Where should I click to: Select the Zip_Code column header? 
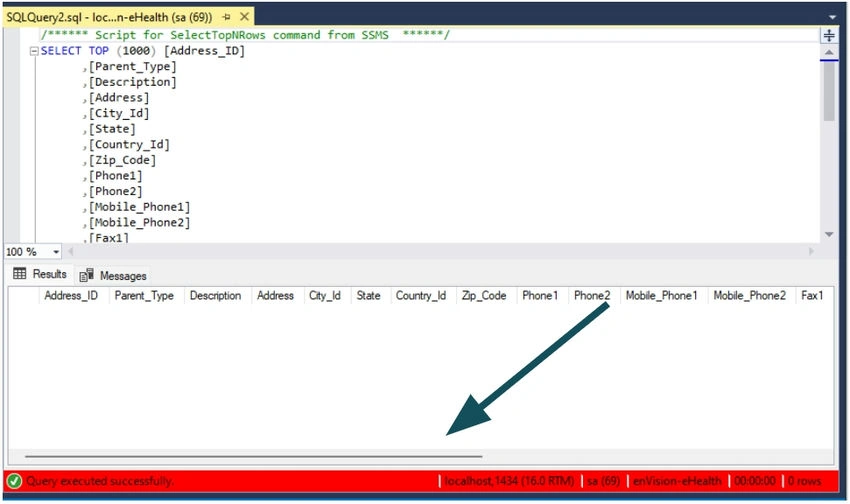484,296
